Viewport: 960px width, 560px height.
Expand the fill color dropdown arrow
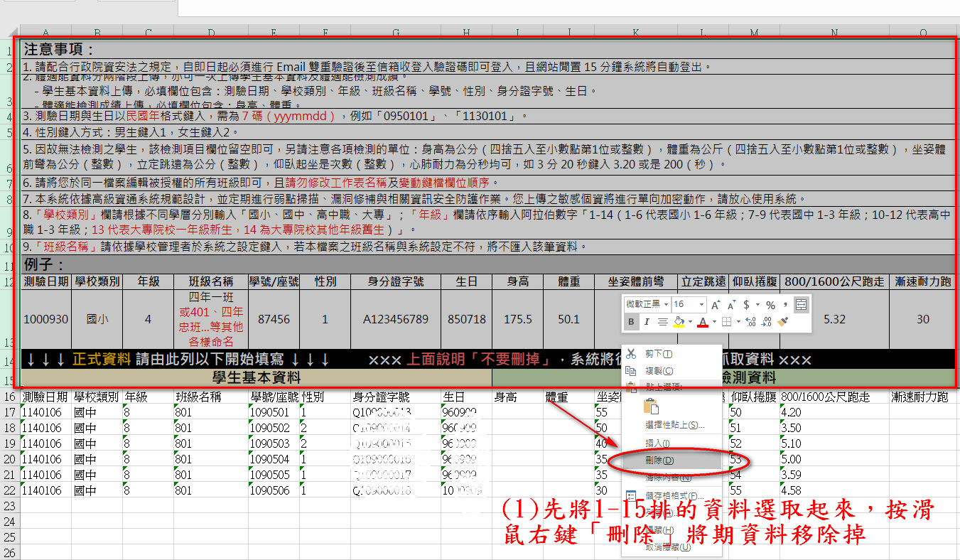click(691, 322)
